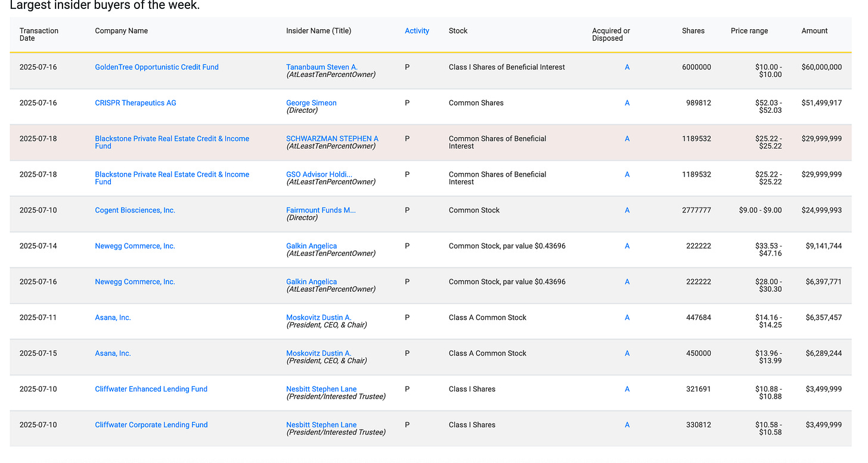Select the 450000 shares cell
Viewport: 868px width, 463px height.
(x=699, y=354)
